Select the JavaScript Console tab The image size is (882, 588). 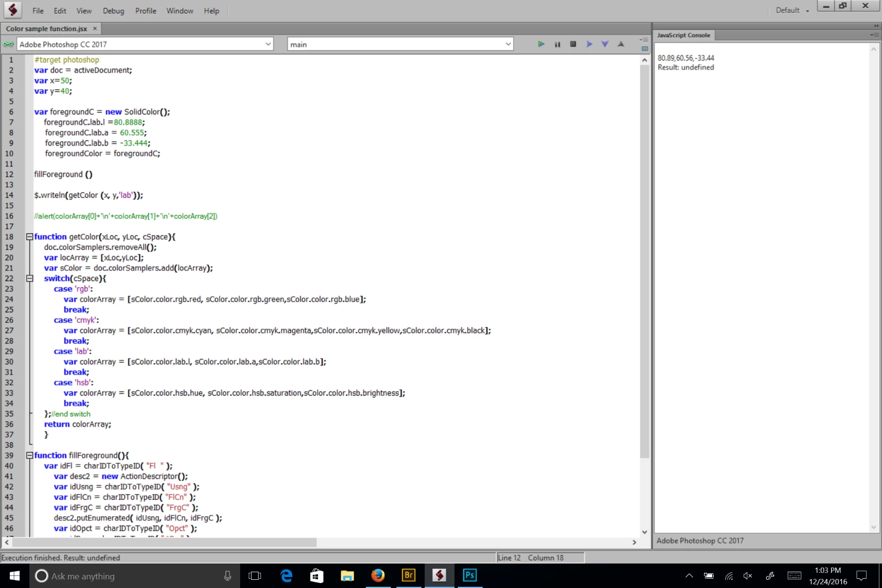[x=684, y=35]
